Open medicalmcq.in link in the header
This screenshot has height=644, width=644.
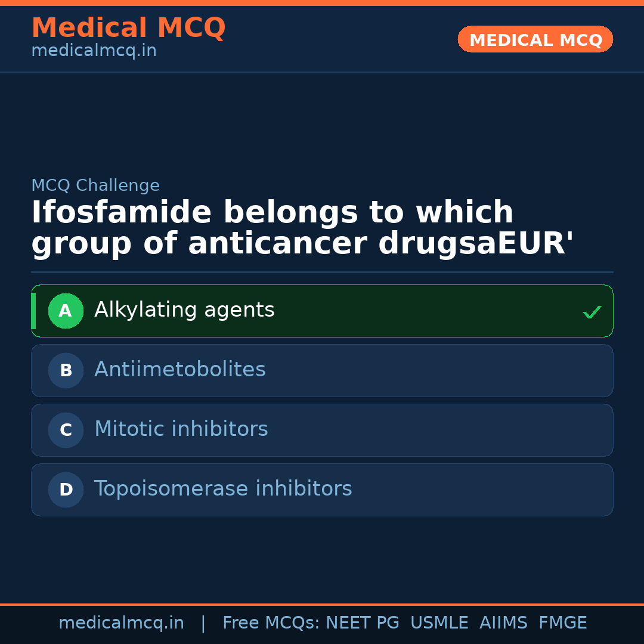tap(94, 51)
